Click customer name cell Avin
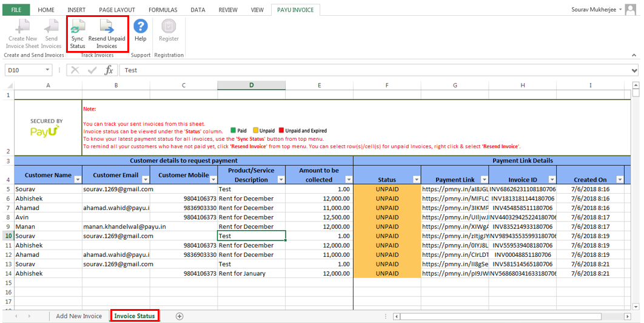This screenshot has width=644, height=323. (48, 217)
